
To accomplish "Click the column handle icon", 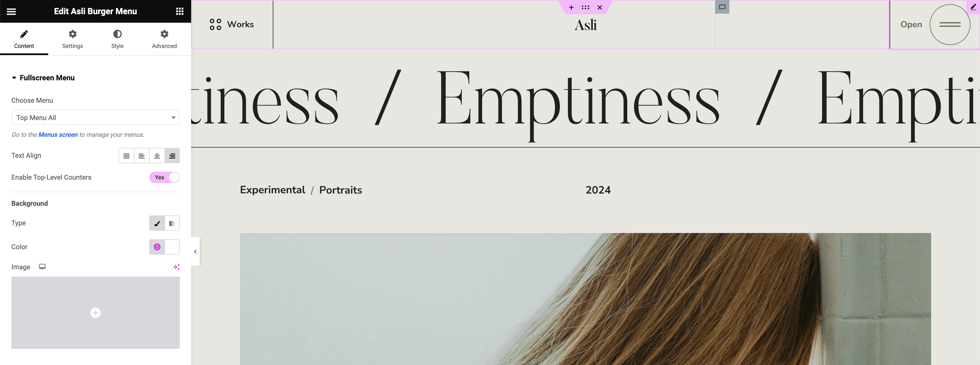I will 722,7.
